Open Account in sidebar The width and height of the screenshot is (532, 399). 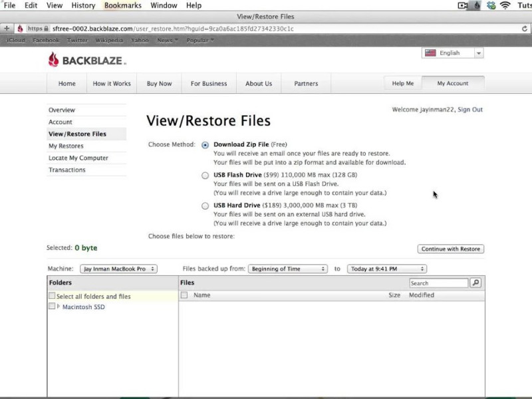[x=86, y=122]
